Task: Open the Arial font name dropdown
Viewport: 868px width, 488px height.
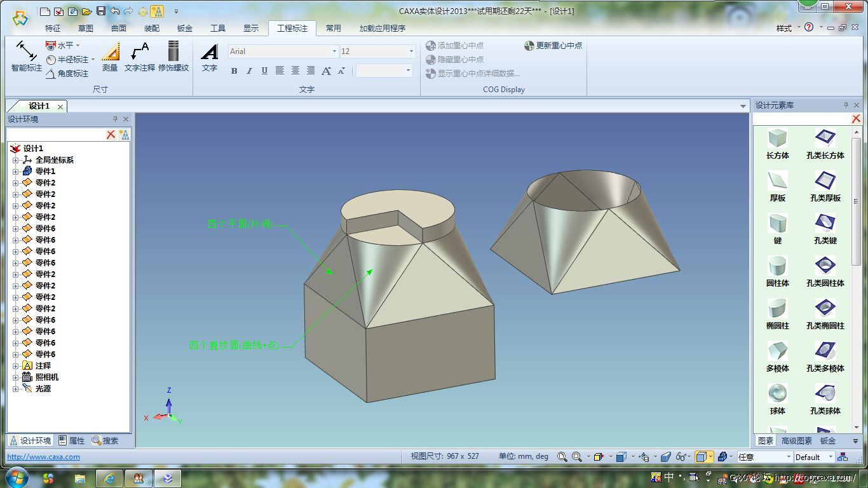Action: pyautogui.click(x=334, y=51)
